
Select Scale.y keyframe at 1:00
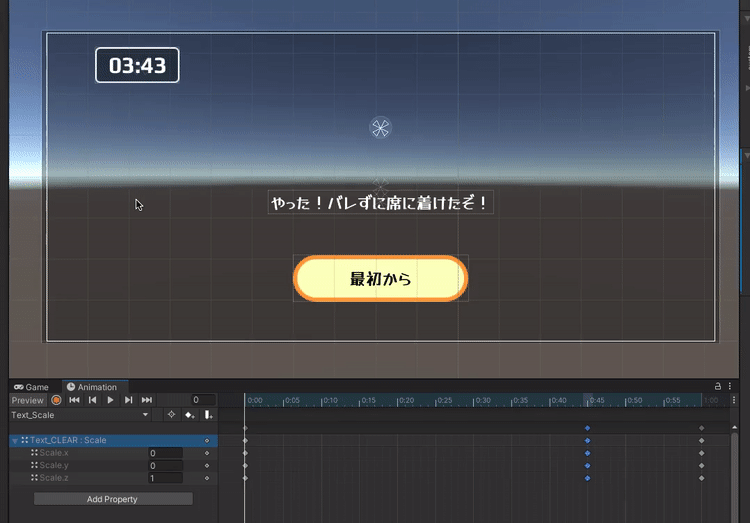701,465
